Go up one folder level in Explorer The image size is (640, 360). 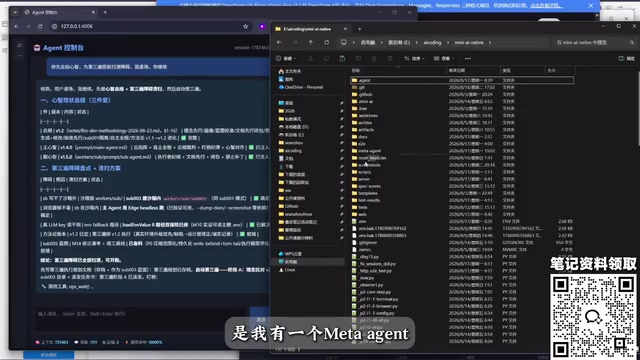(311, 42)
